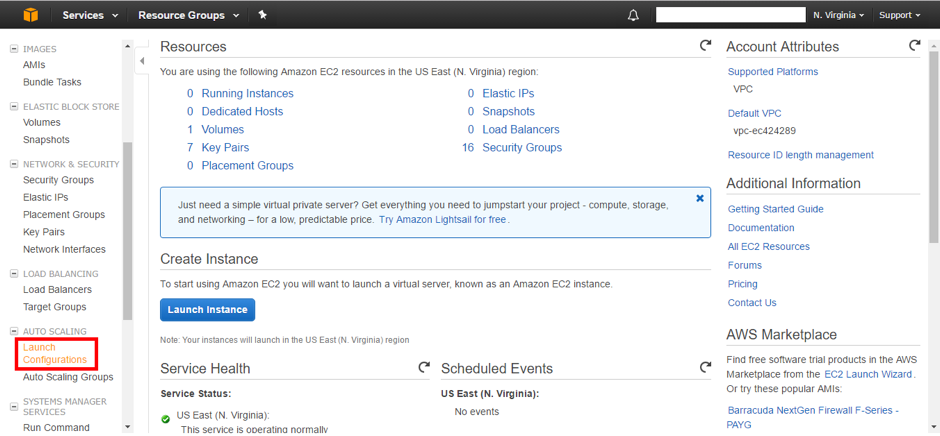Click the top bar search field
Screen dimensions: 940x436
pos(730,15)
